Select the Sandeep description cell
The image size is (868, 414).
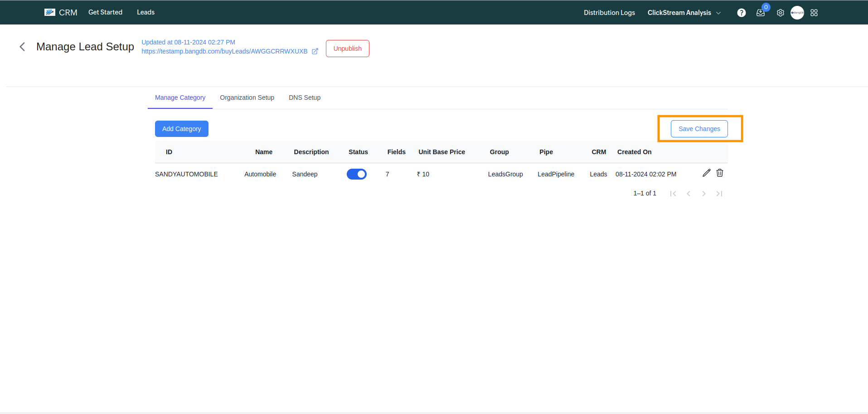pos(305,174)
